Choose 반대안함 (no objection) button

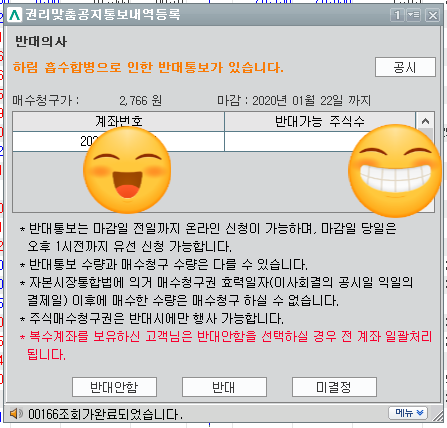coord(114,387)
